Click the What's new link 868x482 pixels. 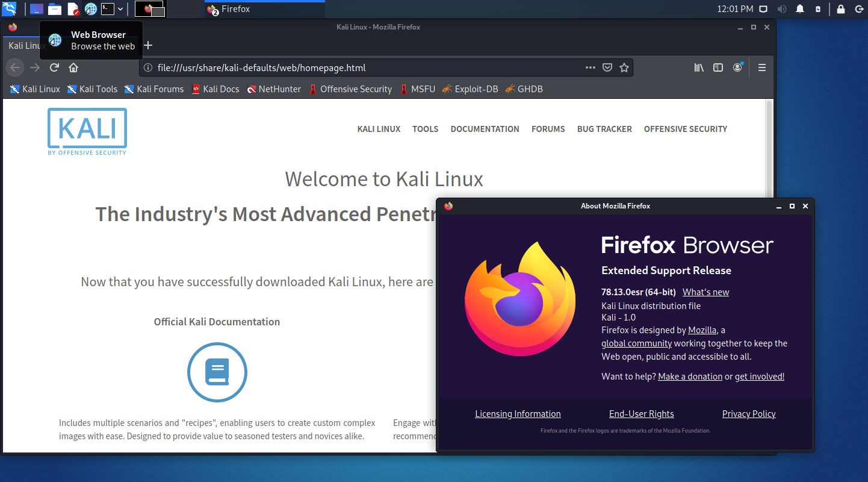[x=705, y=292]
